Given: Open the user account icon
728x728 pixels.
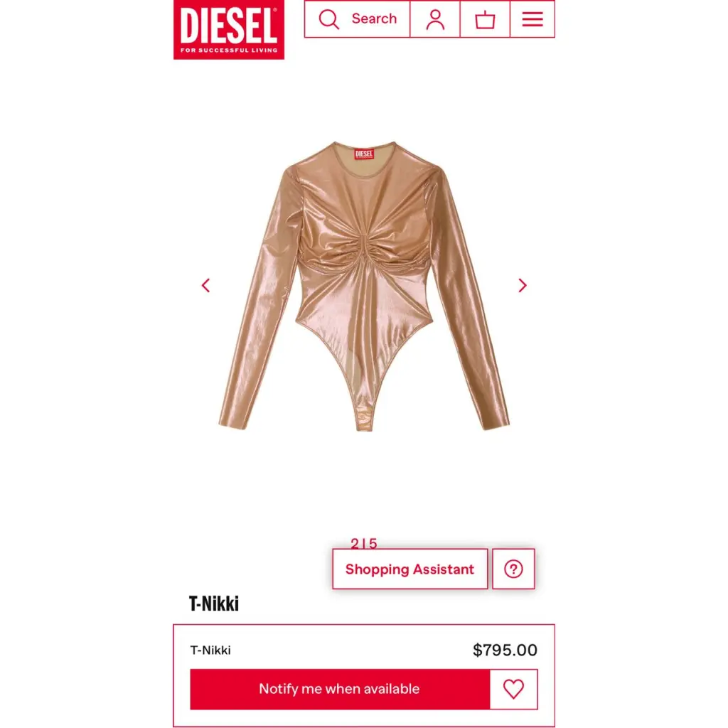Looking at the screenshot, I should 435,19.
